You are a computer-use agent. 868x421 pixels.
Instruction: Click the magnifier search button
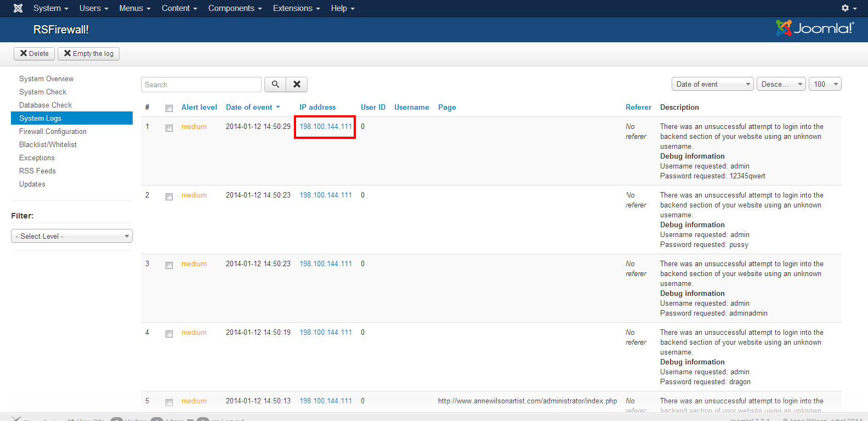(275, 85)
